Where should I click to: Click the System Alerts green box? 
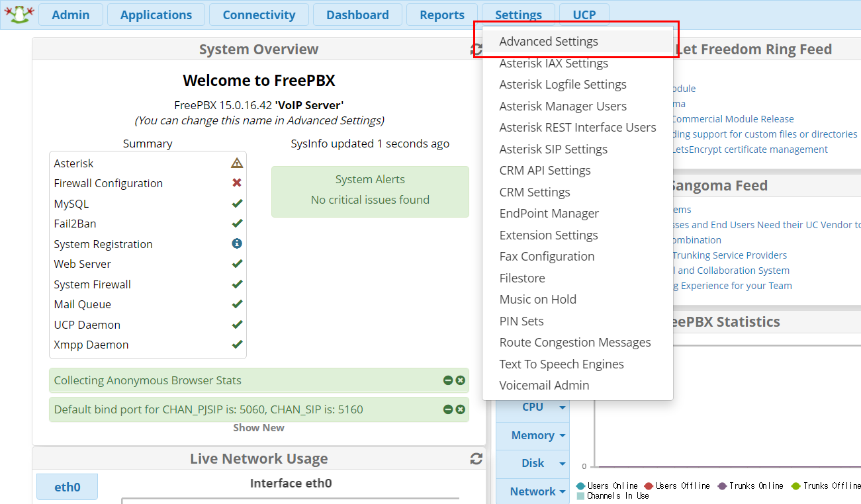click(370, 192)
